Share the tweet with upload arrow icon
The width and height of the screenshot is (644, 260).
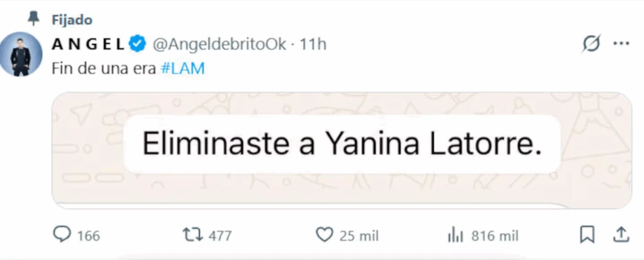tap(621, 234)
